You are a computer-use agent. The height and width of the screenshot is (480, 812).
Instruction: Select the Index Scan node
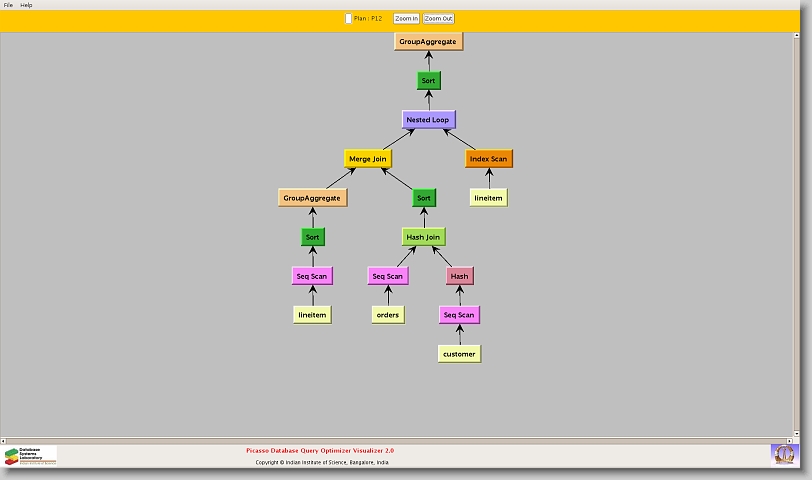click(489, 158)
